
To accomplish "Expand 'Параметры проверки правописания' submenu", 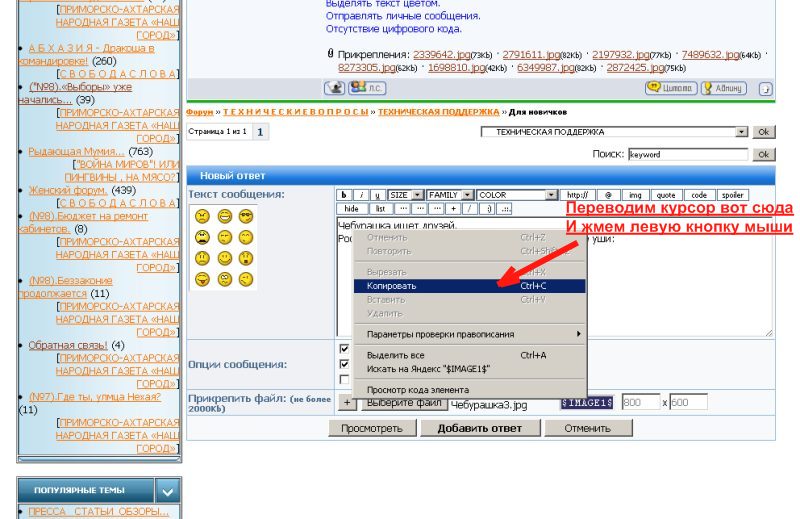I will pos(470,334).
